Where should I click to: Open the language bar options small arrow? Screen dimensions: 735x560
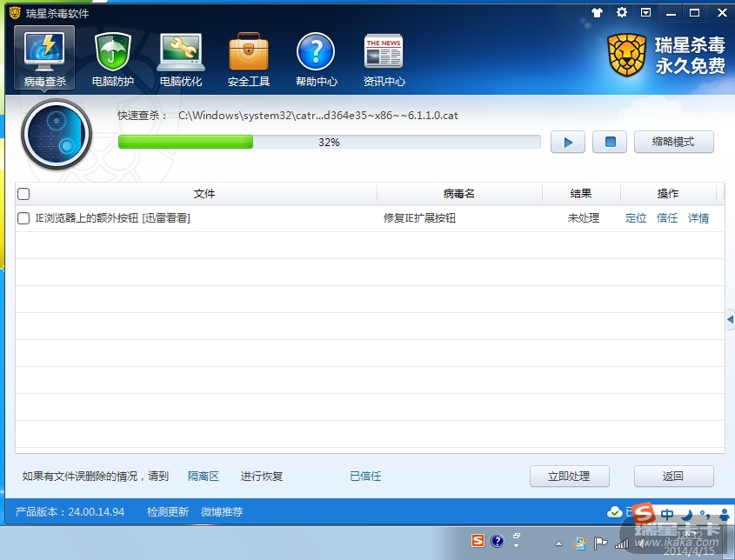coord(517,545)
